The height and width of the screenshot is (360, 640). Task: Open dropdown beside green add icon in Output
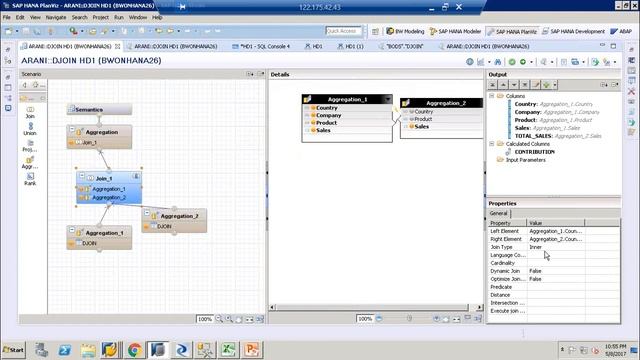[555, 85]
